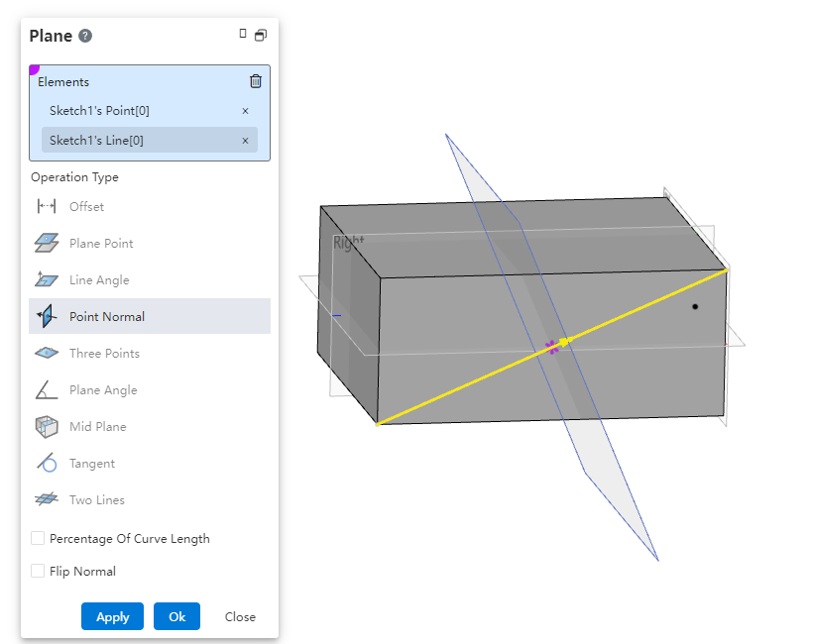This screenshot has height=644, width=814.
Task: Choose the Mid Plane label
Action: point(98,427)
